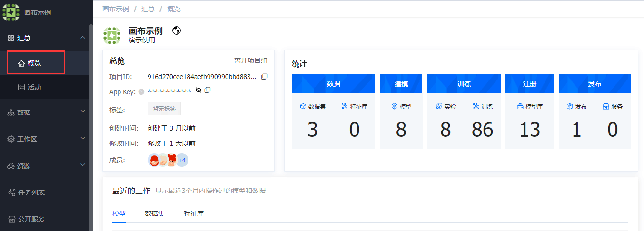Open the 活动 sidebar item
644x231 pixels.
point(45,87)
